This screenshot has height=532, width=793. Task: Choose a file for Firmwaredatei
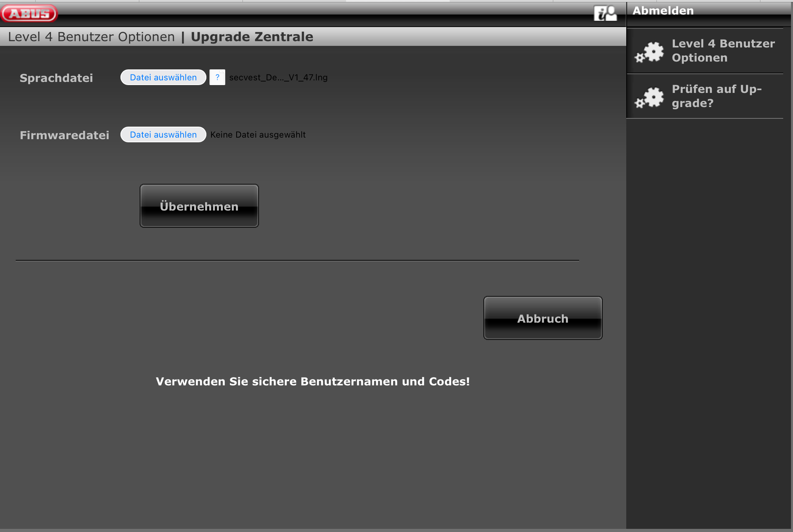coord(163,134)
